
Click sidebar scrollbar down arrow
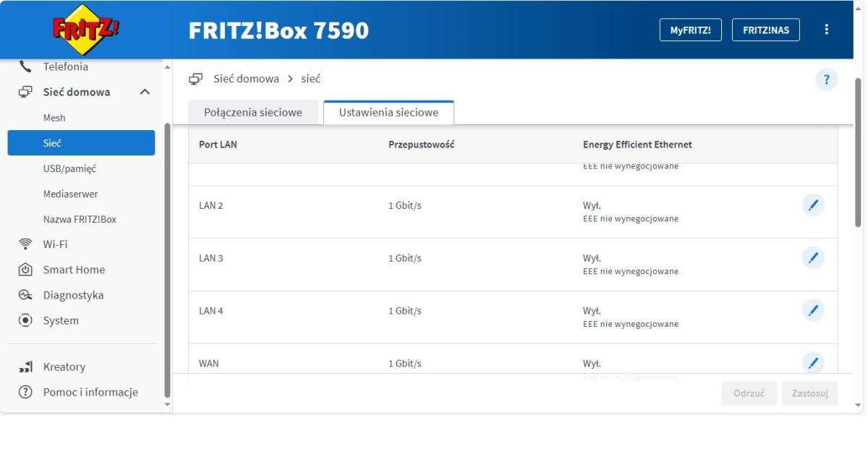pos(167,405)
